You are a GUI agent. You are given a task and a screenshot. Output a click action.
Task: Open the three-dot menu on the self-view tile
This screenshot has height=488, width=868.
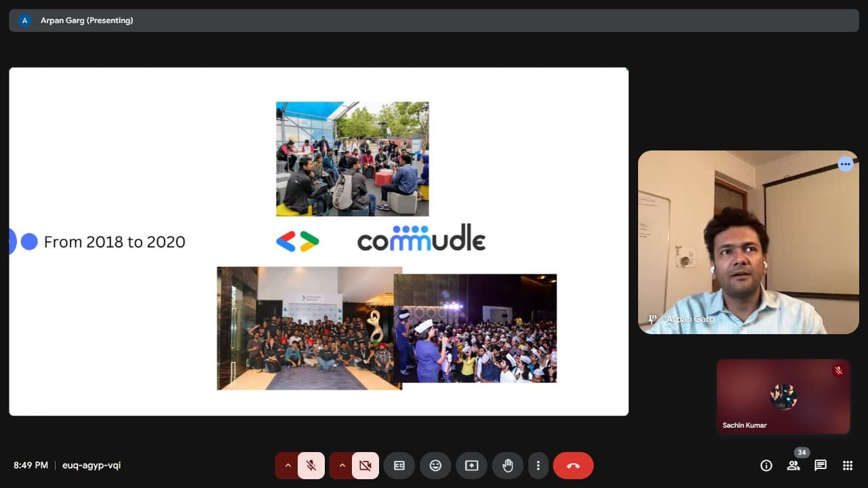845,163
